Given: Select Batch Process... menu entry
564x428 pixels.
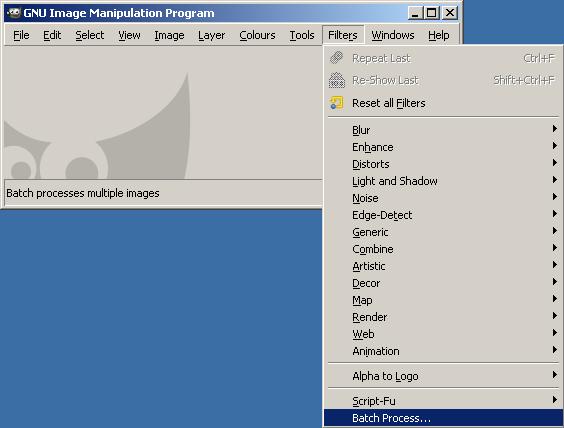Looking at the screenshot, I should (x=443, y=418).
